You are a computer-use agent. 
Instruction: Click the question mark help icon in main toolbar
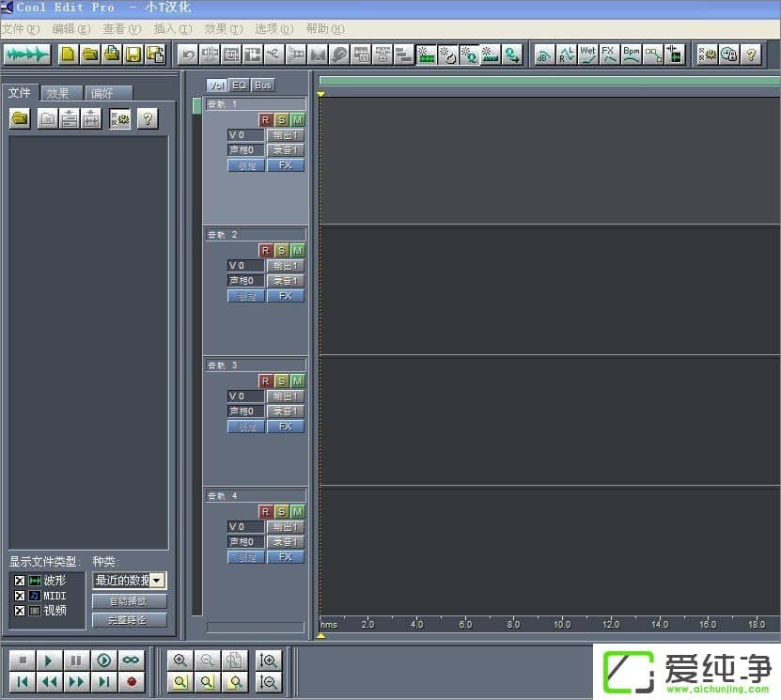pos(751,54)
